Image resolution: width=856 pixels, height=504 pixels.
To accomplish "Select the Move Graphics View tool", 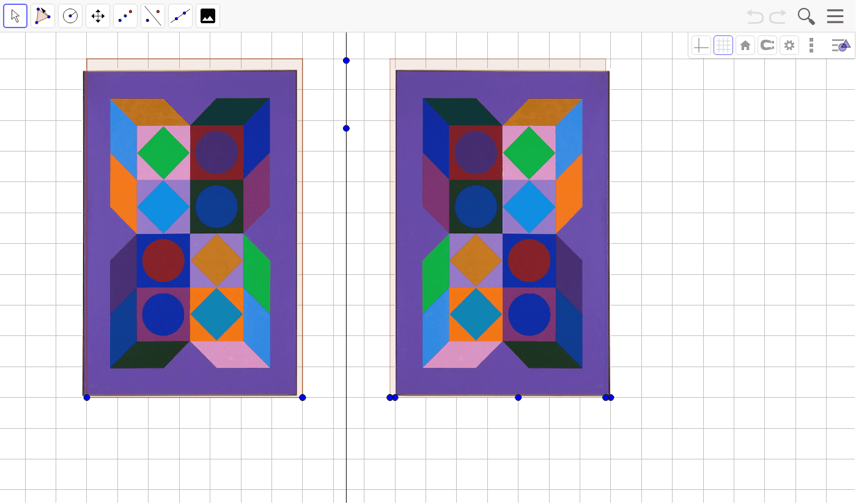I will point(98,16).
